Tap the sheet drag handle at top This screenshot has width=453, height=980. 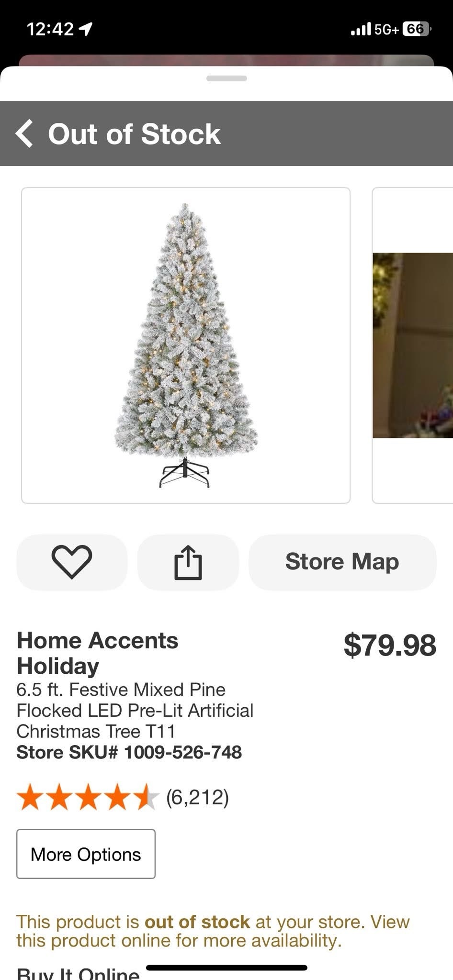(226, 78)
